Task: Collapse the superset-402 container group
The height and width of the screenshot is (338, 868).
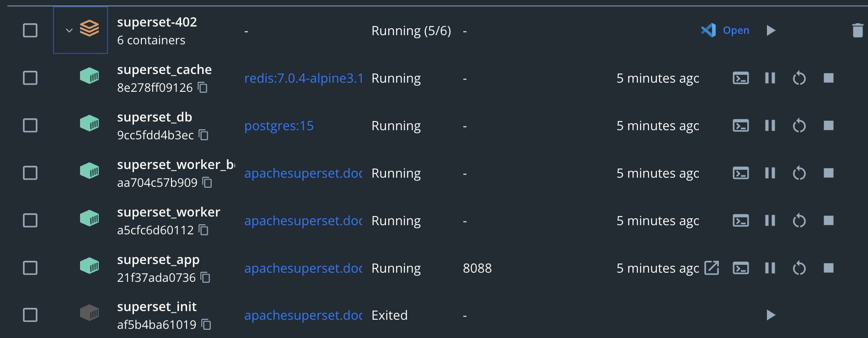Action: pyautogui.click(x=69, y=30)
